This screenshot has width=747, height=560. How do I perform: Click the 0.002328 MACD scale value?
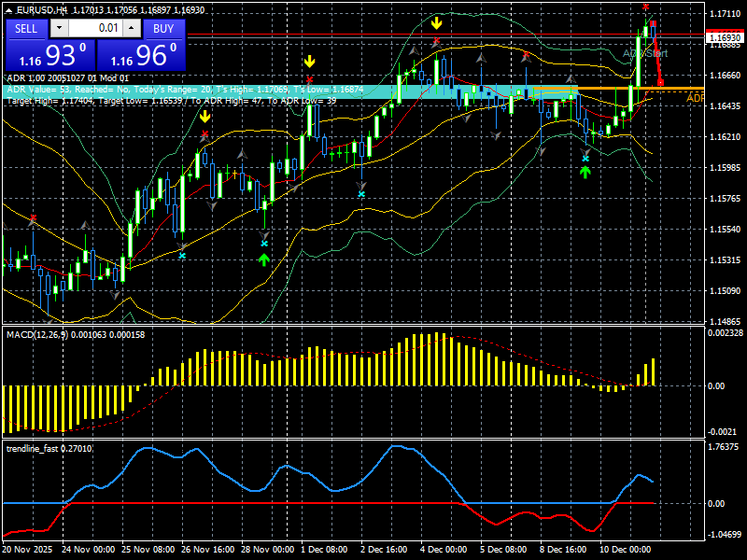726,333
